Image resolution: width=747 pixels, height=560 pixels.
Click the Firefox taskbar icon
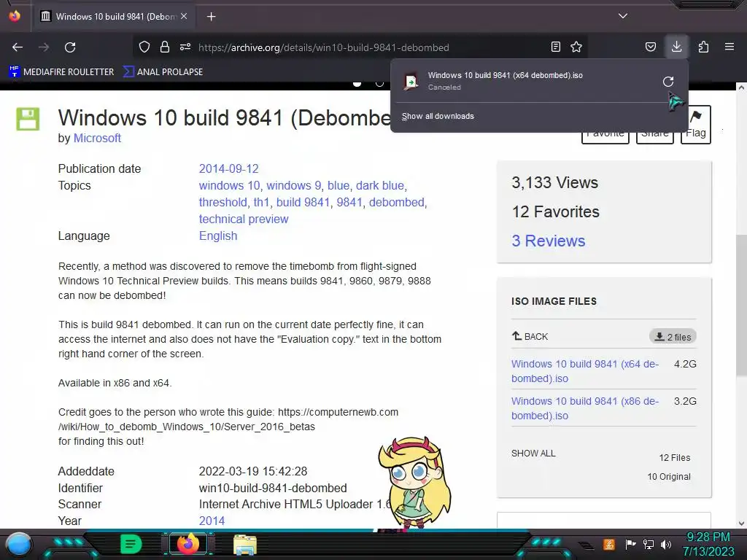pos(187,544)
